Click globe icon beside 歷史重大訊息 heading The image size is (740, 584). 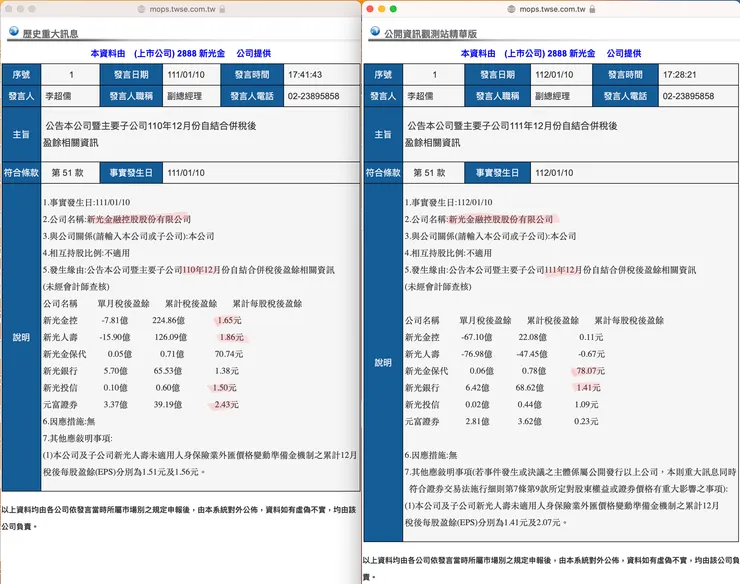pyautogui.click(x=14, y=32)
